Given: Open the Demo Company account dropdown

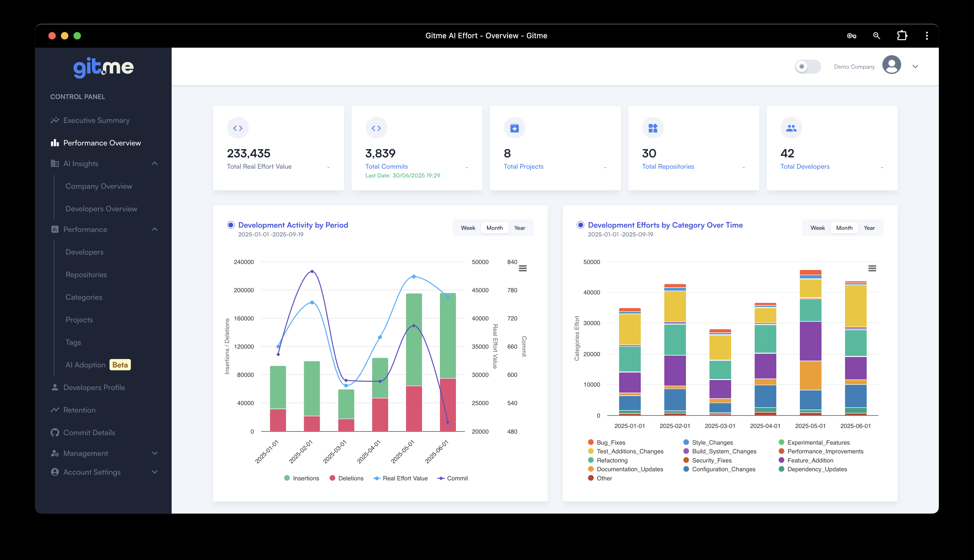Looking at the screenshot, I should [x=916, y=66].
